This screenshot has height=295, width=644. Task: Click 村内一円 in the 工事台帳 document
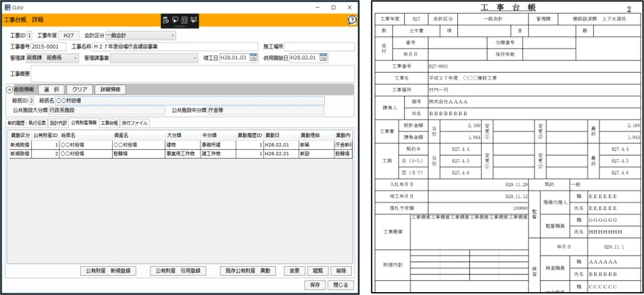[438, 90]
